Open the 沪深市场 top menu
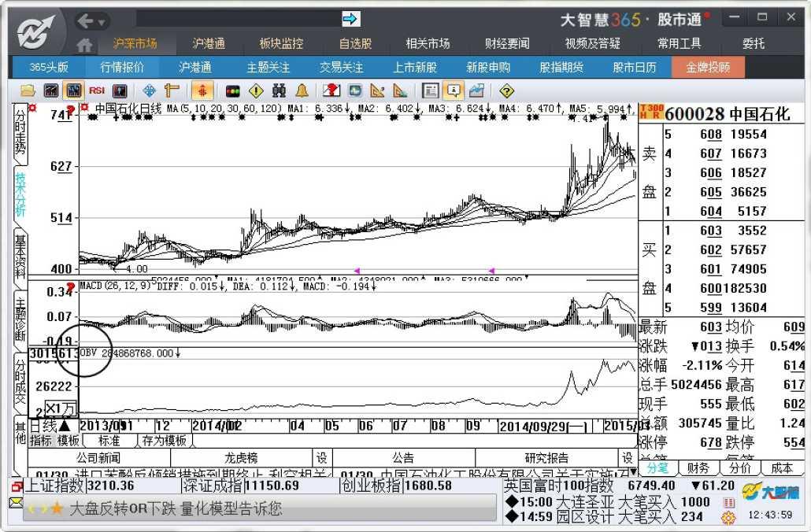 click(x=135, y=44)
